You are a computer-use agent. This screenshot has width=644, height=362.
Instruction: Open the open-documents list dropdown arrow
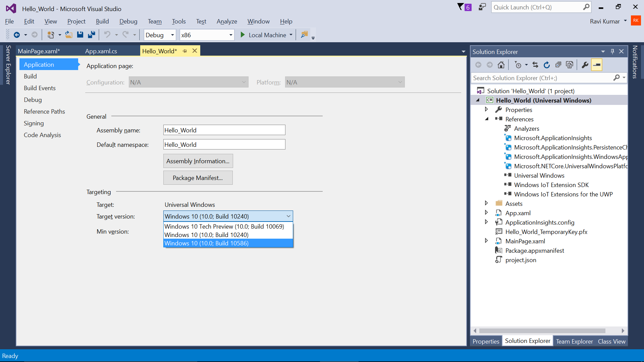(464, 52)
